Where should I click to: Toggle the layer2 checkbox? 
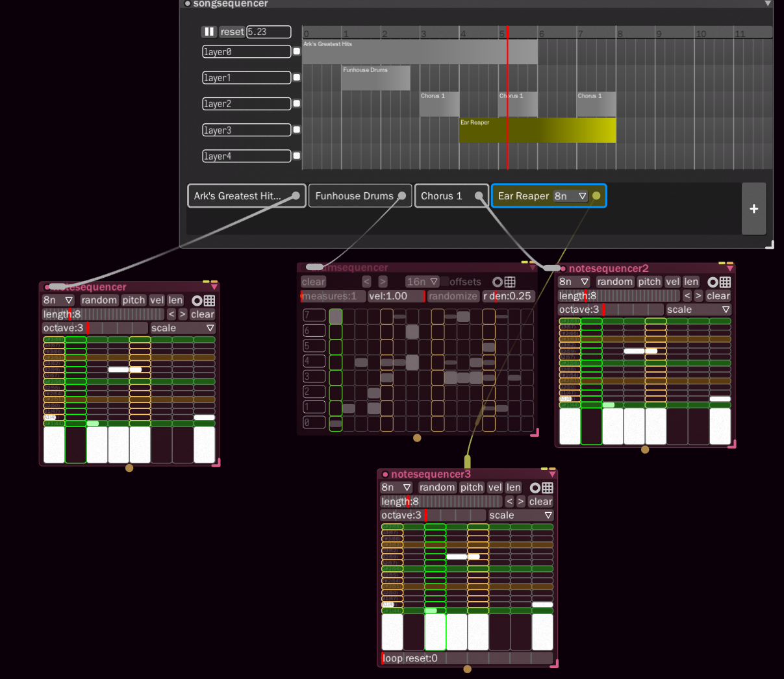point(297,104)
